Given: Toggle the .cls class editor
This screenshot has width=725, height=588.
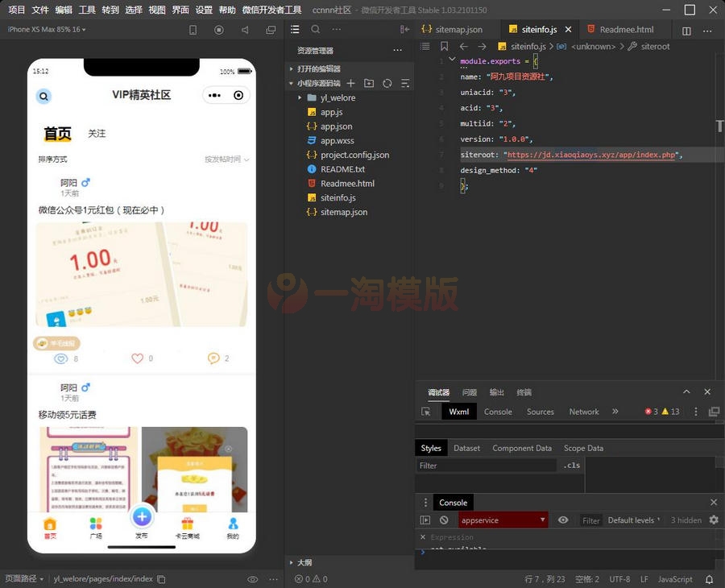Looking at the screenshot, I should click(x=571, y=466).
